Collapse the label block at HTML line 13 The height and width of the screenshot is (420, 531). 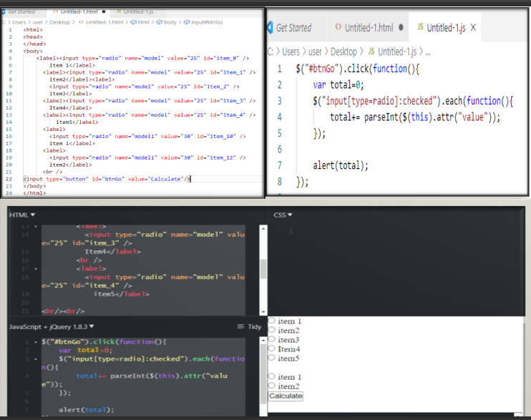click(x=36, y=226)
